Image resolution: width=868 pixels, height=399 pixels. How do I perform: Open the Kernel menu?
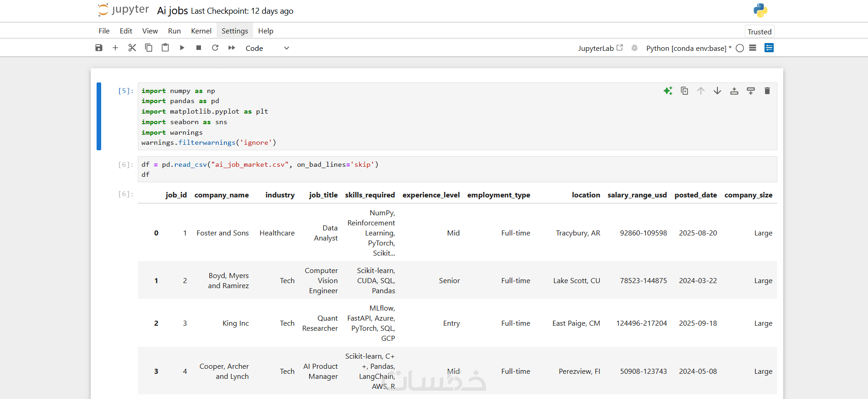pyautogui.click(x=201, y=31)
